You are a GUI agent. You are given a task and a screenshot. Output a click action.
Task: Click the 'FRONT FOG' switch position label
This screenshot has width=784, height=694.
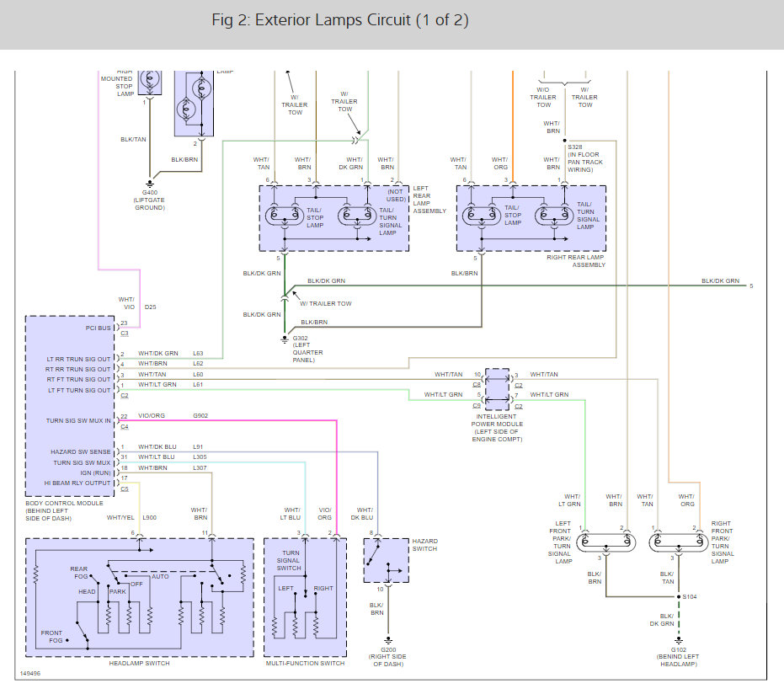coord(52,637)
